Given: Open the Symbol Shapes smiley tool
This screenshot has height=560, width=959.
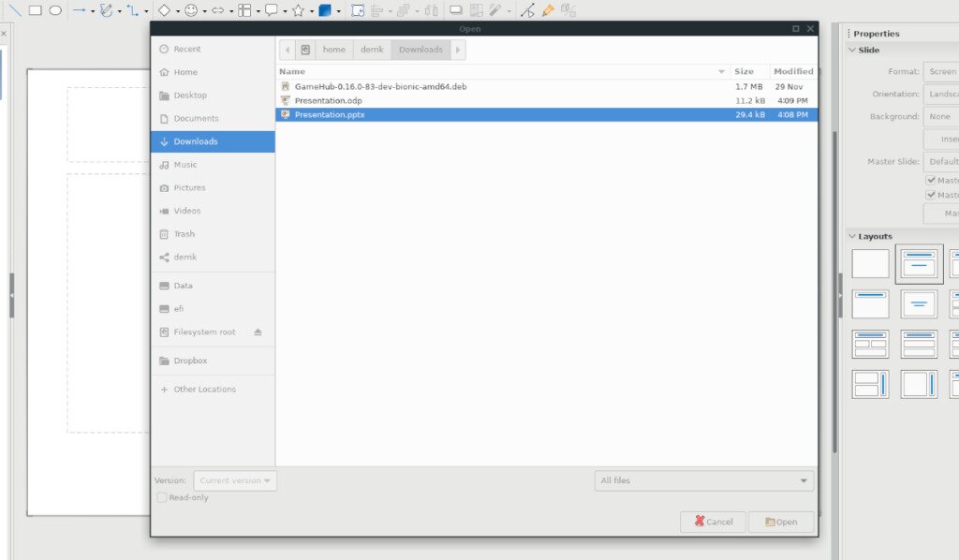Looking at the screenshot, I should click(x=192, y=10).
